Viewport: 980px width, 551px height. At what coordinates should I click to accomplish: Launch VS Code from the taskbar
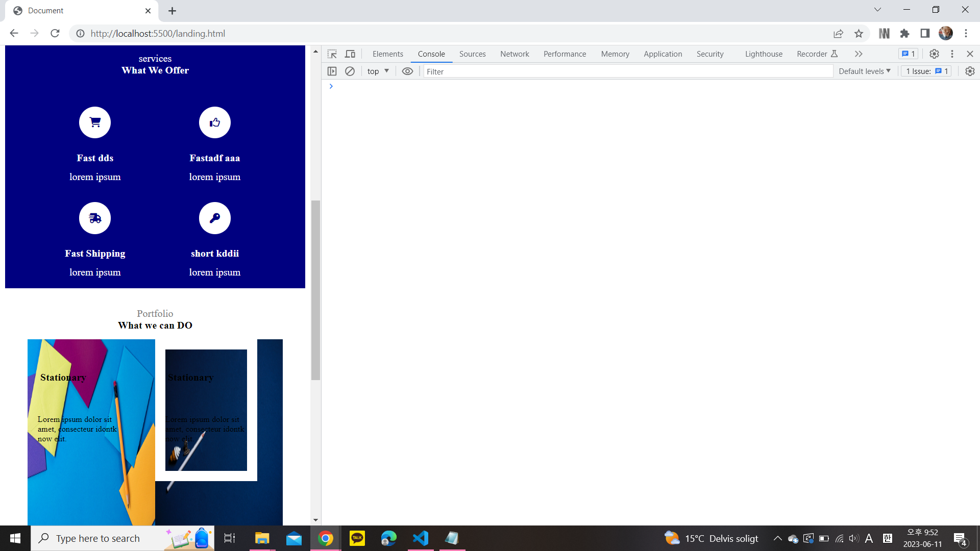click(x=420, y=538)
